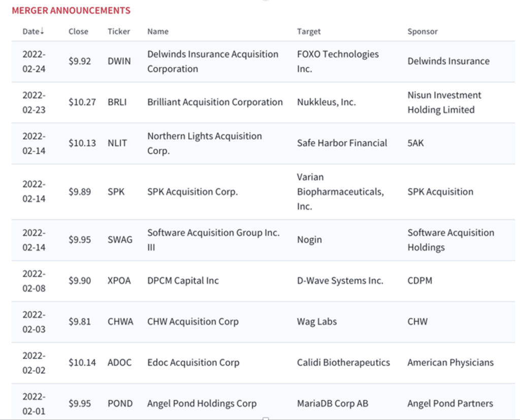
Task: Click the name Northern Lights Acquisition Corp.
Action: (205, 143)
